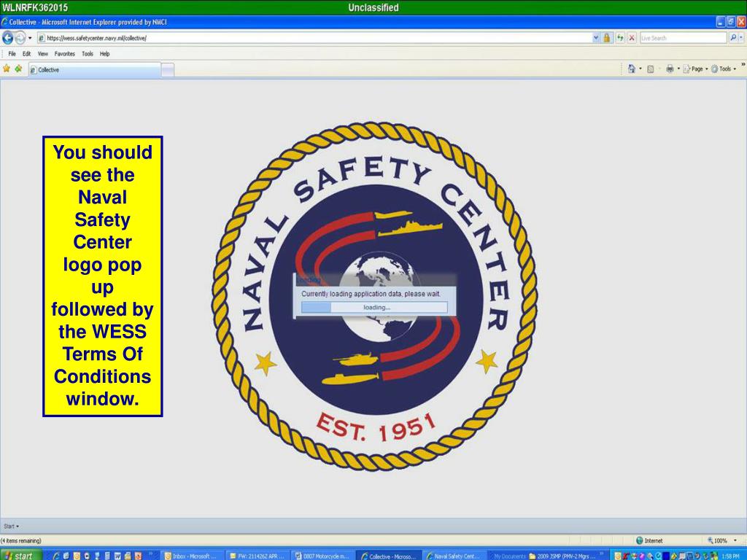Viewport: 747px width, 560px height.
Task: Click the Add to Favorites icon
Action: tap(18, 69)
